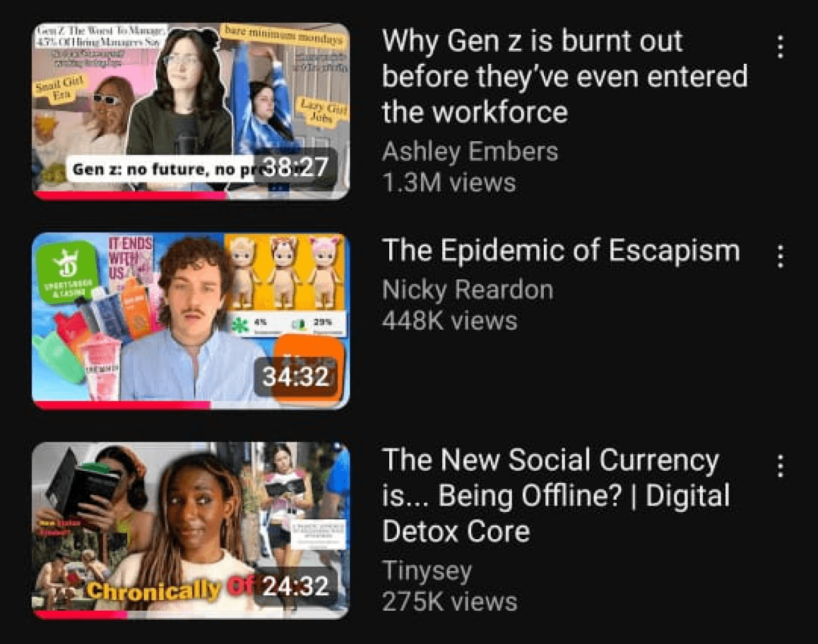Click the 24:32 duration badge
The width and height of the screenshot is (818, 644).
pyautogui.click(x=295, y=586)
